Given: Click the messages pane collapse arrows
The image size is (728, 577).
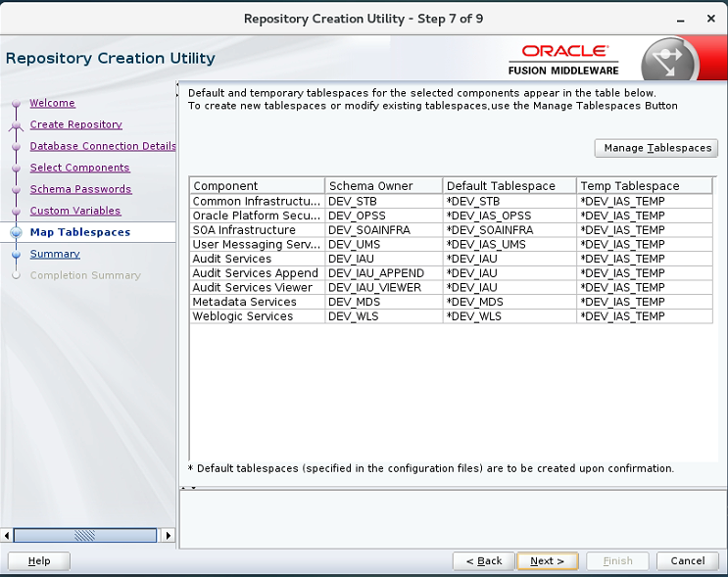Looking at the screenshot, I should [x=188, y=488].
